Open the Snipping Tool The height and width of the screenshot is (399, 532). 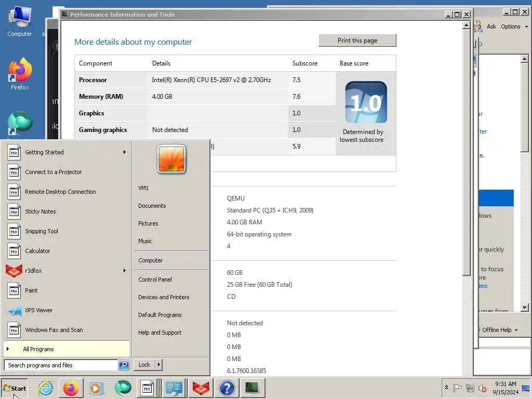coord(66,231)
